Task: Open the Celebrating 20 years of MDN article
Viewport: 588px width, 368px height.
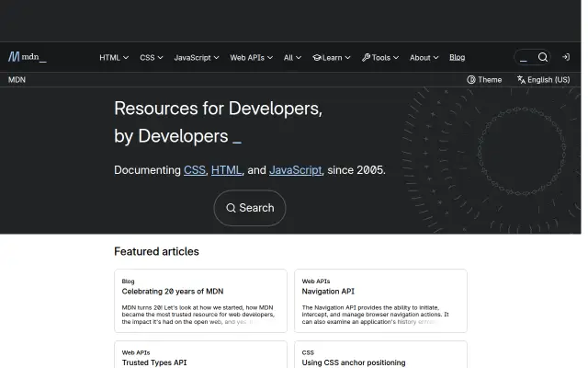Action: (173, 292)
